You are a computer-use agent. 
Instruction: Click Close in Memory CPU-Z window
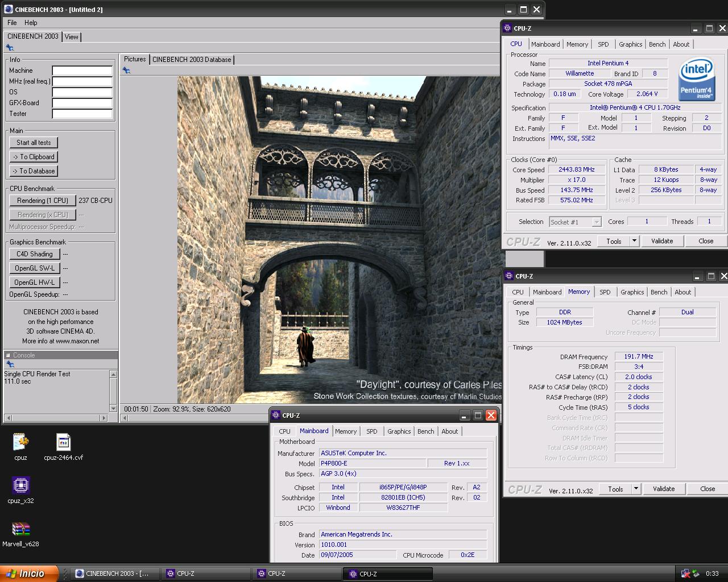[708, 489]
